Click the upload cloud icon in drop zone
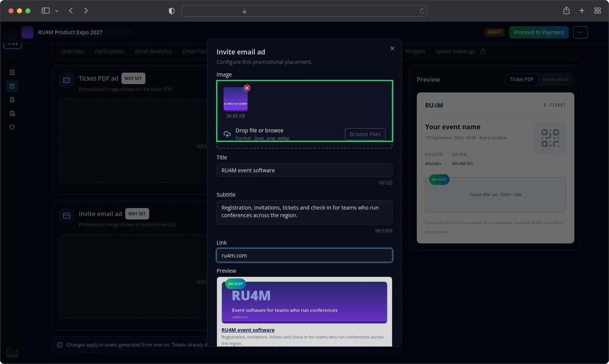609x364 pixels. coord(227,134)
